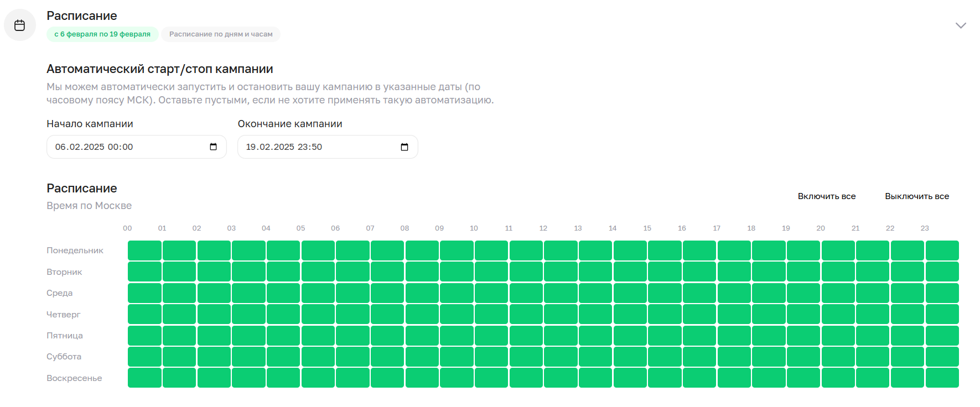Viewport: 980px width, 407px height.
Task: Click the "Окончание кампании" label
Action: (290, 124)
